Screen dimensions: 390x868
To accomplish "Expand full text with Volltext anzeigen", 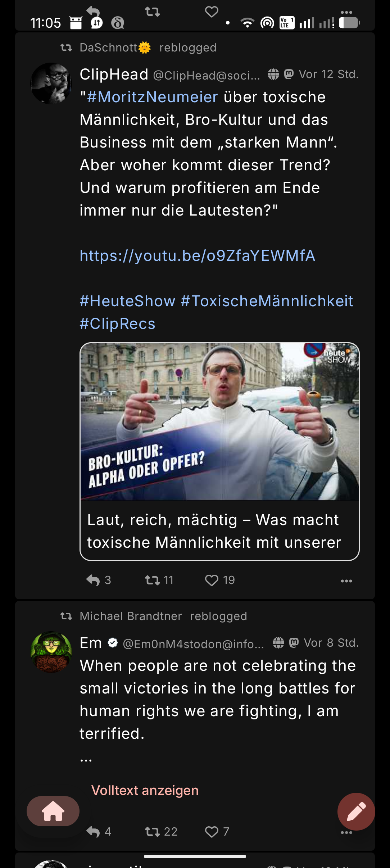I will click(145, 790).
